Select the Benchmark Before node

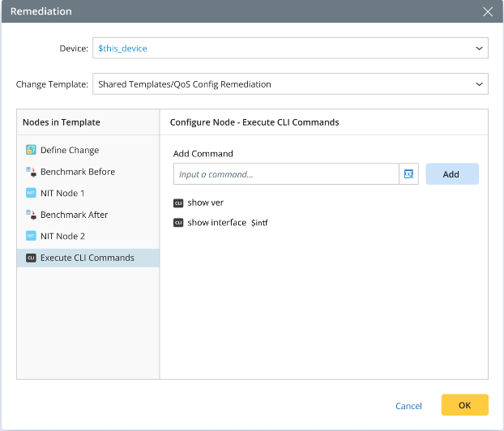pyautogui.click(x=78, y=172)
